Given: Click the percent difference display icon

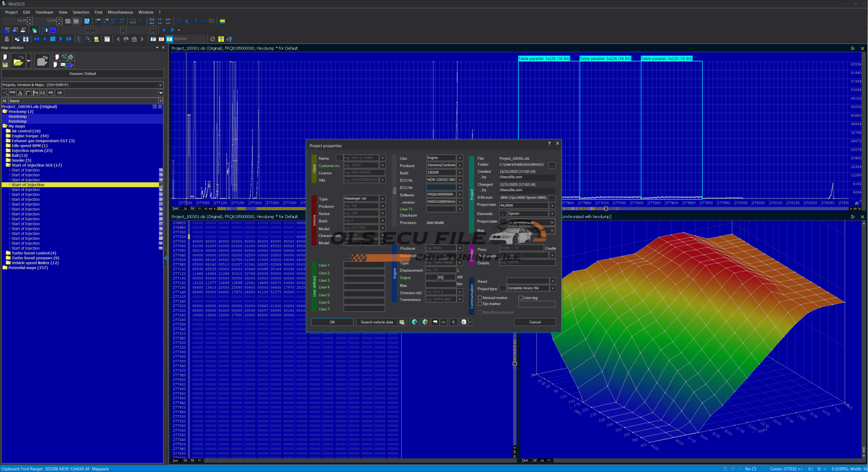Looking at the screenshot, I should 179,21.
